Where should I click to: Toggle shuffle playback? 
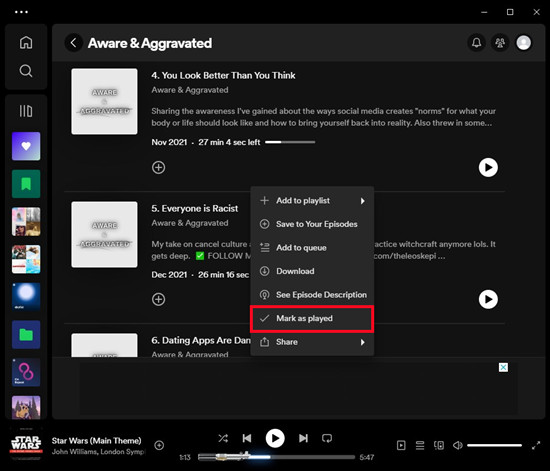(x=223, y=438)
